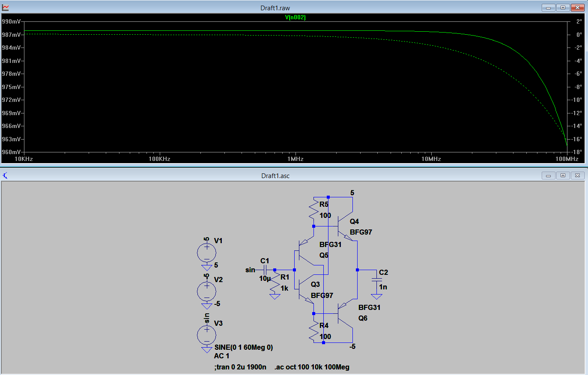Click the ground symbol below capacitor C2
Screen dimensions: 588x375
click(x=376, y=296)
